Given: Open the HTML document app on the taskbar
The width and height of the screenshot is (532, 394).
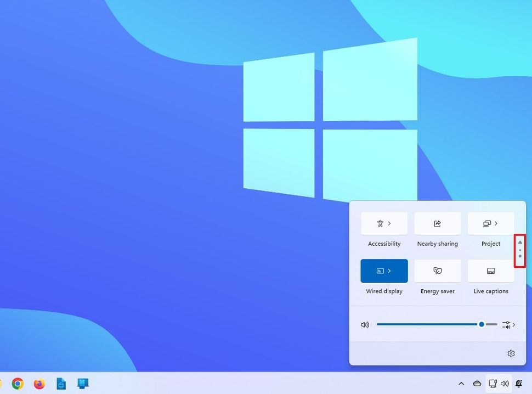Looking at the screenshot, I should pyautogui.click(x=60, y=384).
